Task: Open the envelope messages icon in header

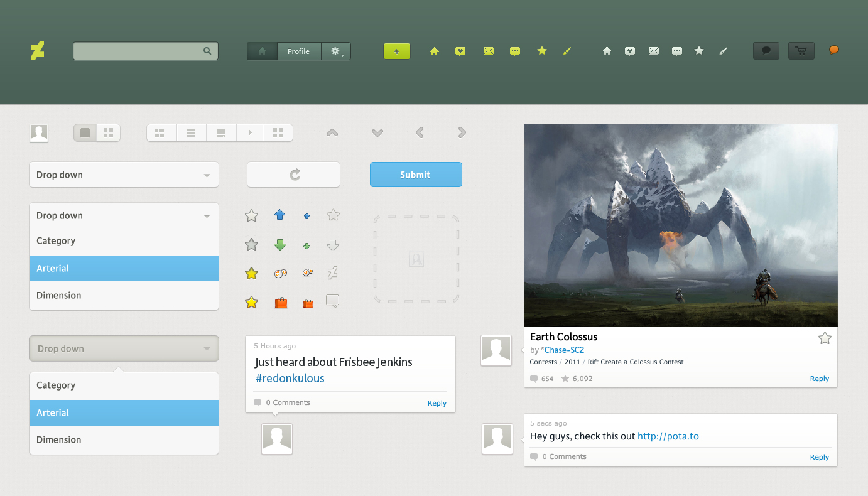Action: coord(489,51)
